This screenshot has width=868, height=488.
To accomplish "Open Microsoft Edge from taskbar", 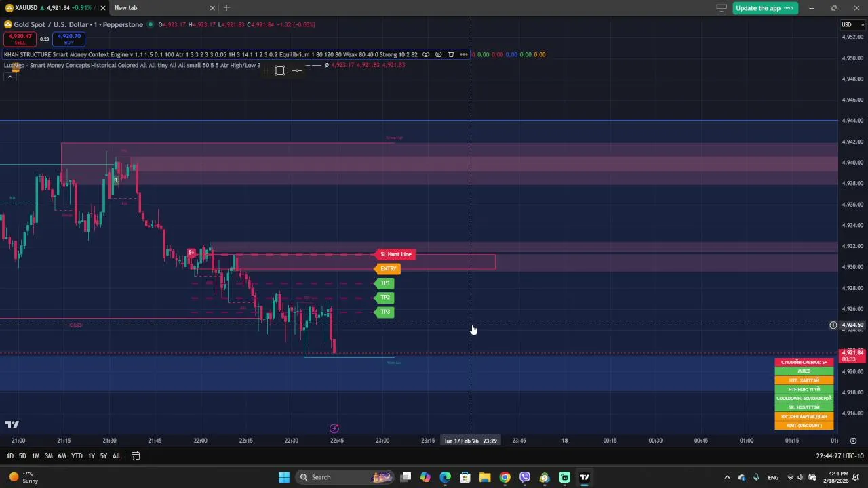I will click(445, 477).
